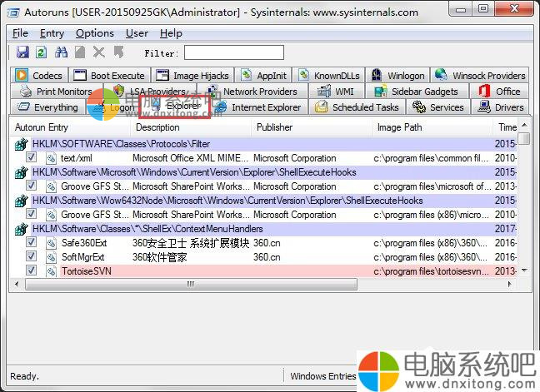Click the horizontal scrollbar thumb
The height and width of the screenshot is (392, 540).
[191, 284]
